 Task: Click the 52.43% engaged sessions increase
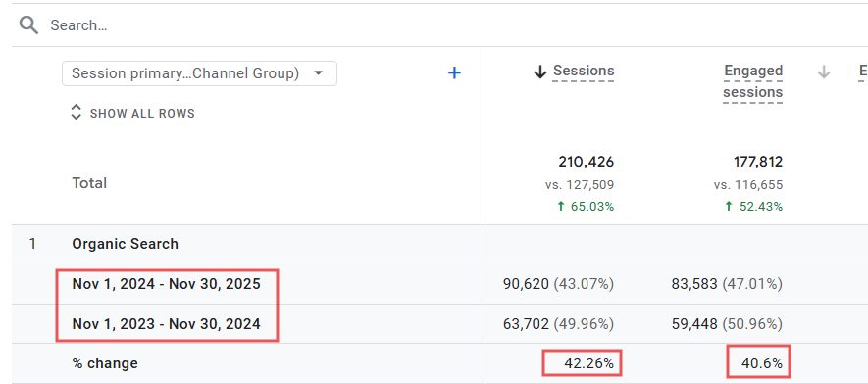click(754, 207)
